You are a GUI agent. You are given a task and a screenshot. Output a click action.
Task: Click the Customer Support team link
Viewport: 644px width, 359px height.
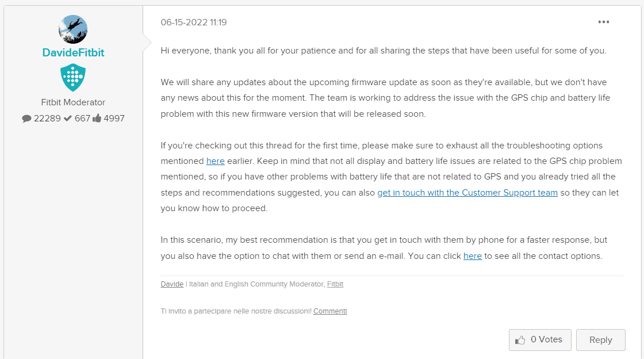[467, 192]
